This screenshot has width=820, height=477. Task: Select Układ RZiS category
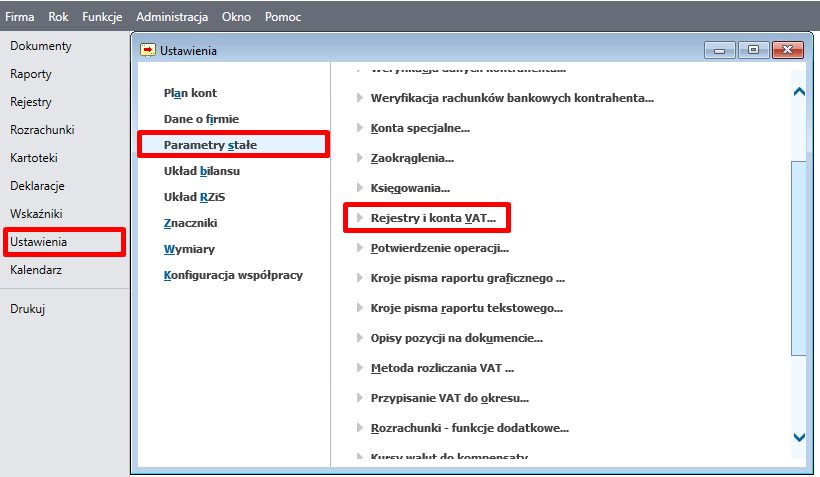[x=195, y=197]
